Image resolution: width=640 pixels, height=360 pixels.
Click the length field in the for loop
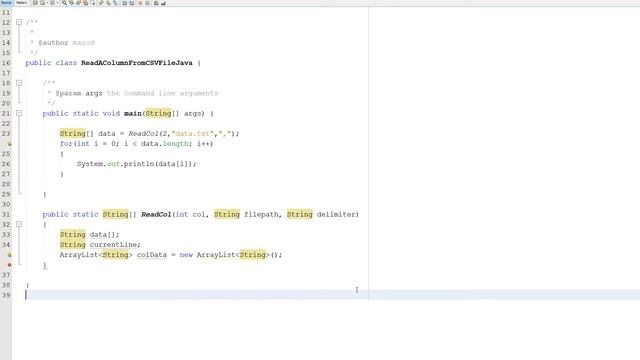point(176,144)
